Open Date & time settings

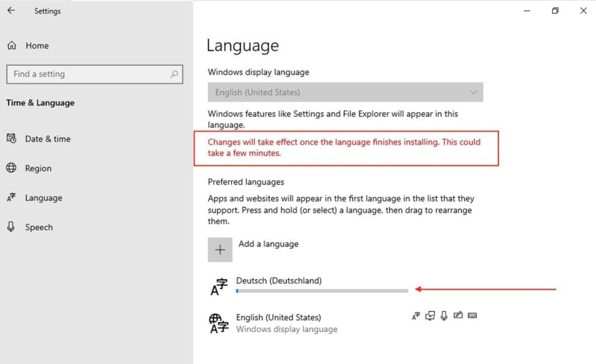[48, 139]
